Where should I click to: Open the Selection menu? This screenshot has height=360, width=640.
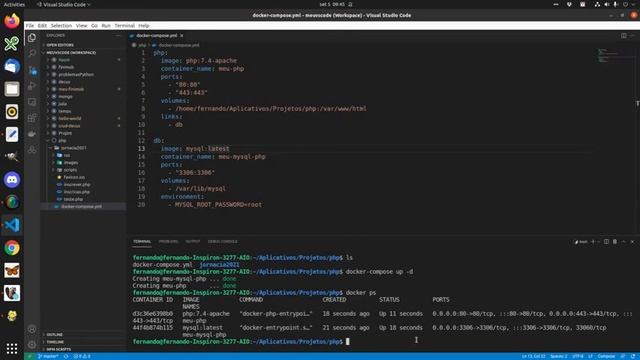coord(61,25)
